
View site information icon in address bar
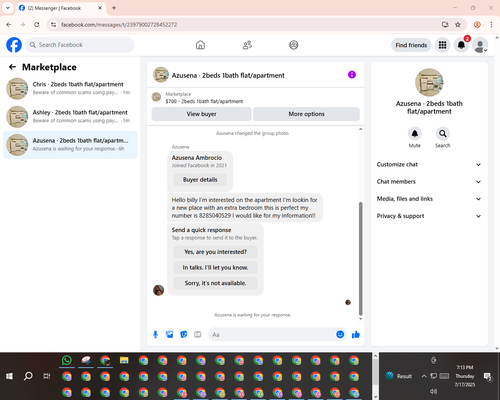coord(53,25)
